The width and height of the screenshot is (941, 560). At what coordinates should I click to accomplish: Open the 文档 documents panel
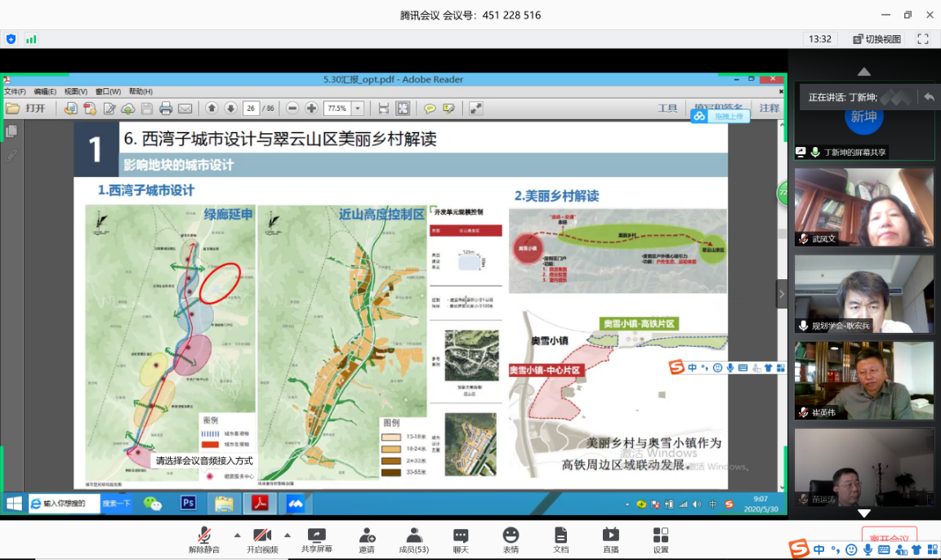pyautogui.click(x=560, y=539)
